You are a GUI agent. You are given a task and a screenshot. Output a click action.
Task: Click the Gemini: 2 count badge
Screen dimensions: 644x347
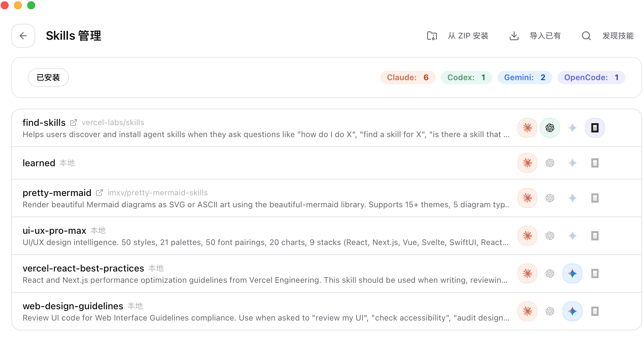click(525, 77)
